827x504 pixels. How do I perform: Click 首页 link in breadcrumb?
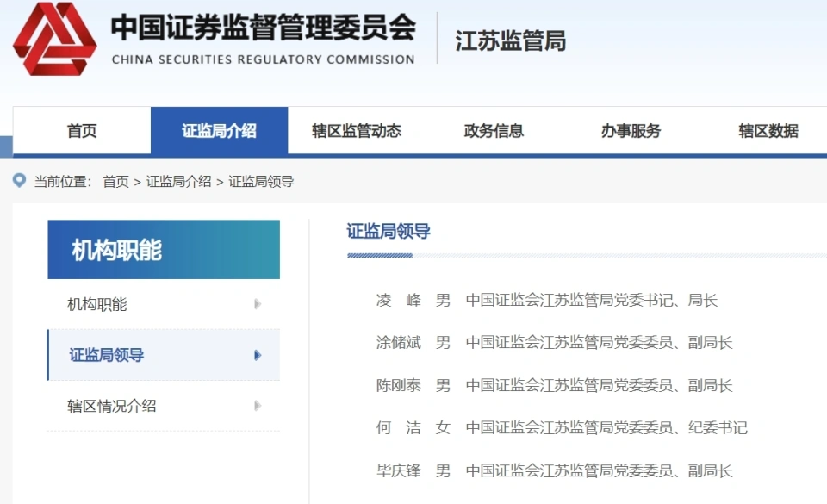pyautogui.click(x=115, y=182)
